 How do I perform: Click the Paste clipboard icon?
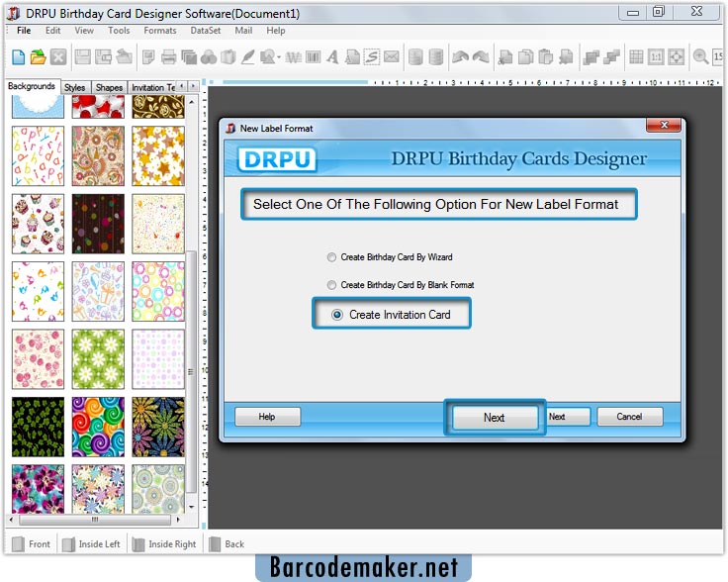tap(546, 57)
